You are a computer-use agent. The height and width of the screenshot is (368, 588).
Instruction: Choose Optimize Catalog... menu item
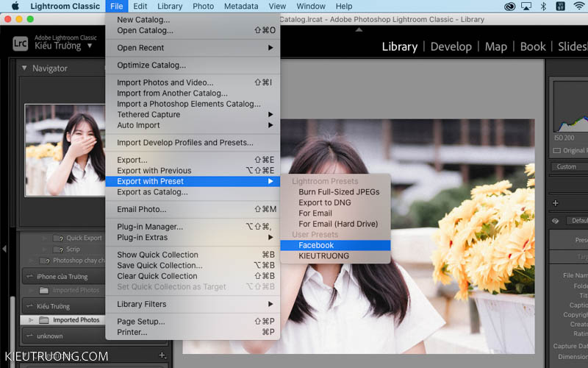pyautogui.click(x=193, y=65)
